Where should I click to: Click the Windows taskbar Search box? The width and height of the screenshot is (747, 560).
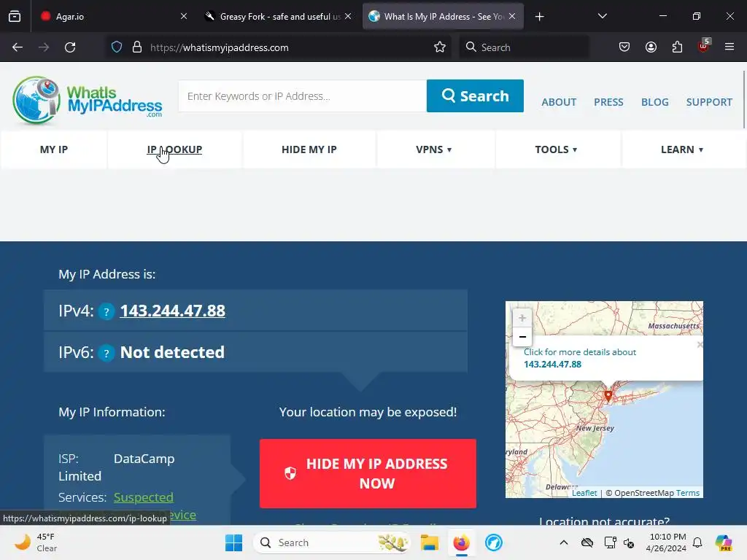(x=332, y=542)
